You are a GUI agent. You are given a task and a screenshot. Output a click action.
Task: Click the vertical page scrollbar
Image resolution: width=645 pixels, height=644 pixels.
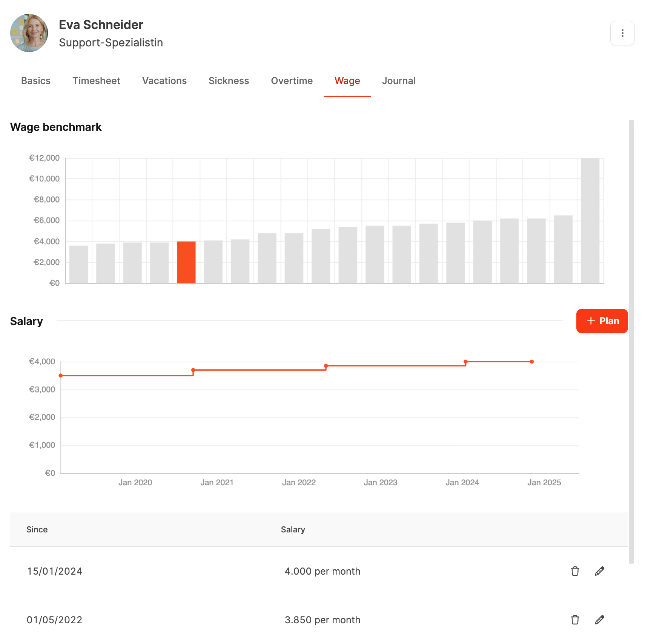[631, 341]
